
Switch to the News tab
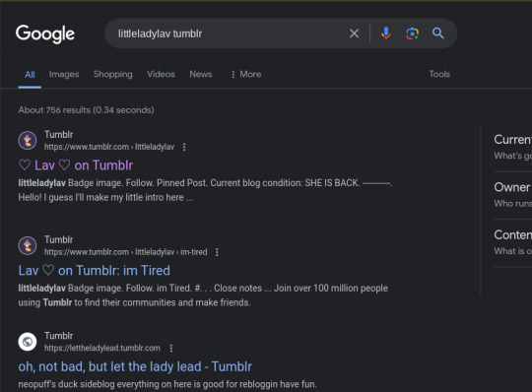(x=201, y=74)
